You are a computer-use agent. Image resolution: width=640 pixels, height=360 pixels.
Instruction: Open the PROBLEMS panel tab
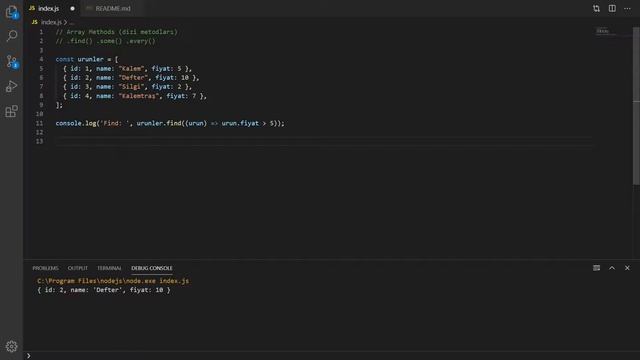pyautogui.click(x=45, y=268)
